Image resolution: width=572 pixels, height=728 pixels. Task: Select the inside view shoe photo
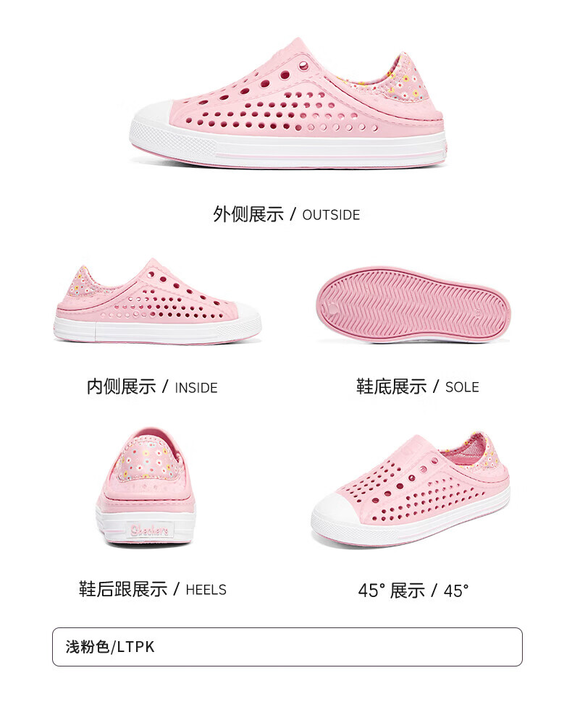tap(157, 302)
